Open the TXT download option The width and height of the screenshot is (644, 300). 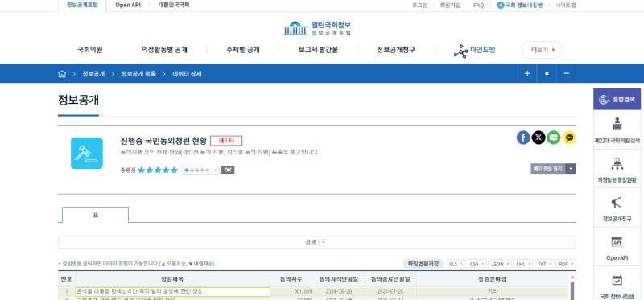[x=545, y=264]
